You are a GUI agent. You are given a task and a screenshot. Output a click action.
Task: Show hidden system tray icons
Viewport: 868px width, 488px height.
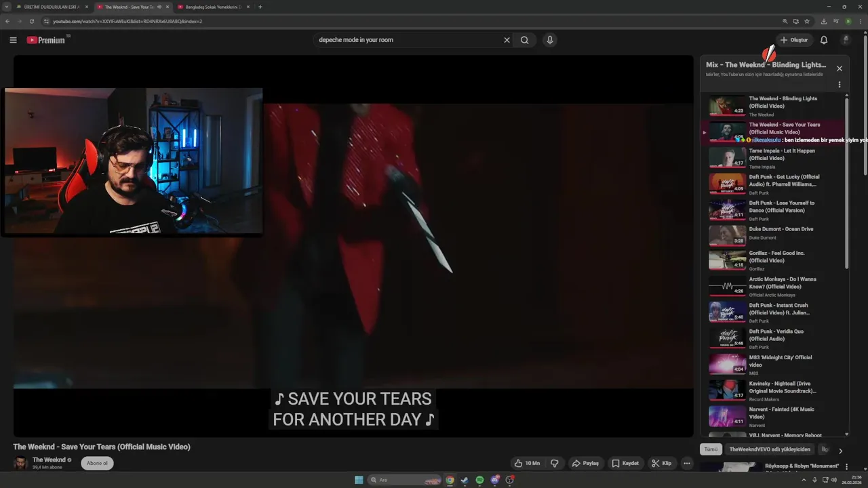point(804,480)
